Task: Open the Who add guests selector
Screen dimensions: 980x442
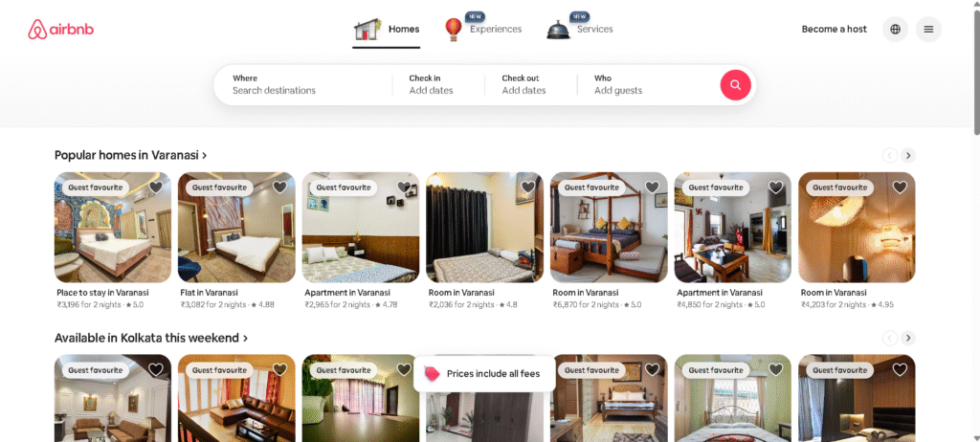Action: 648,85
